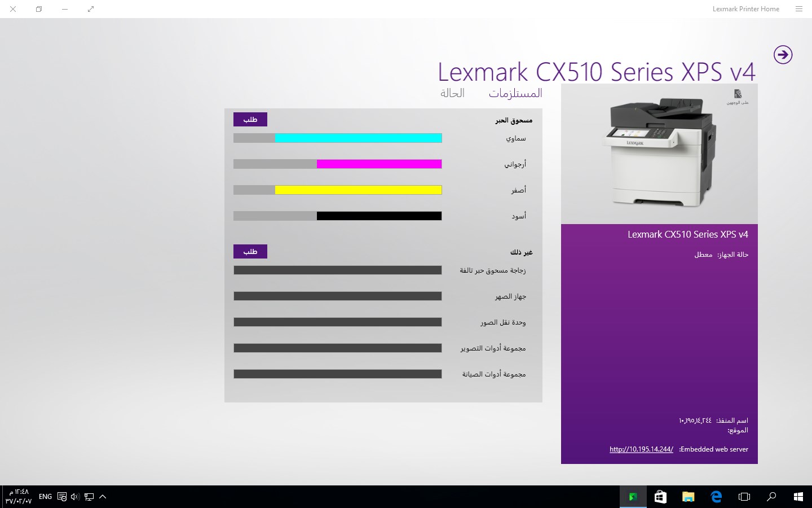The image size is (812, 508).
Task: Switch to المستلزمات supplies tab
Action: pos(515,93)
